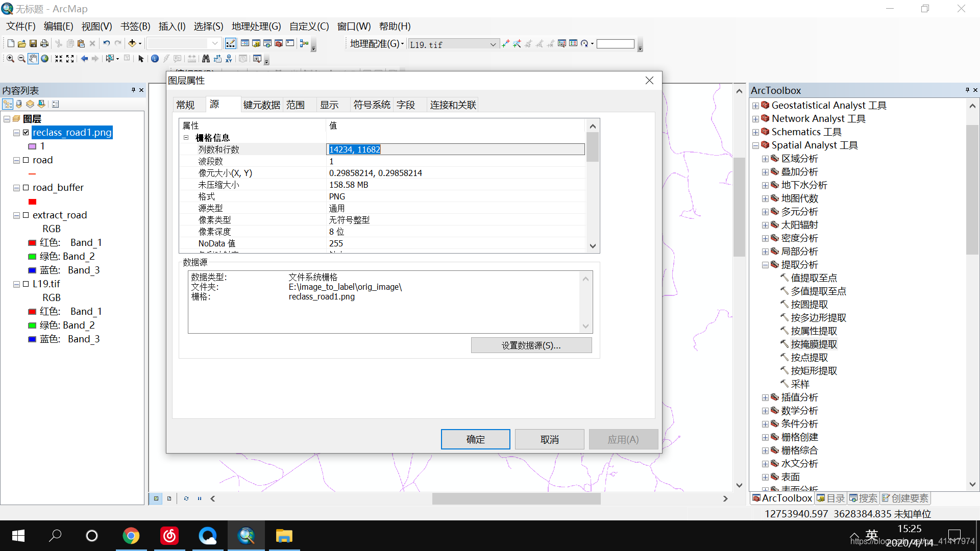Click the 确定 button
The image size is (980, 551).
point(476,439)
